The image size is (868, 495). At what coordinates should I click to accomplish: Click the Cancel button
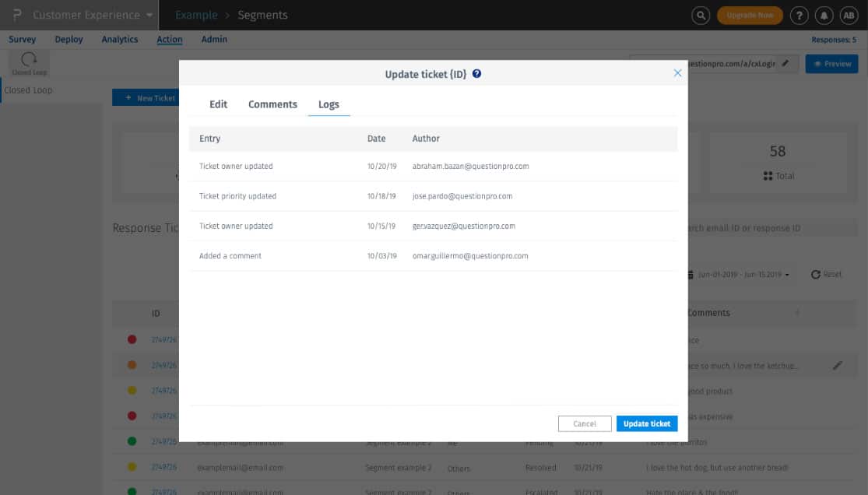point(585,423)
